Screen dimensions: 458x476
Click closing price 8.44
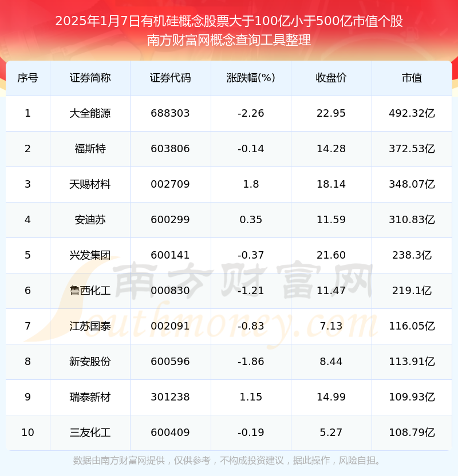point(331,362)
